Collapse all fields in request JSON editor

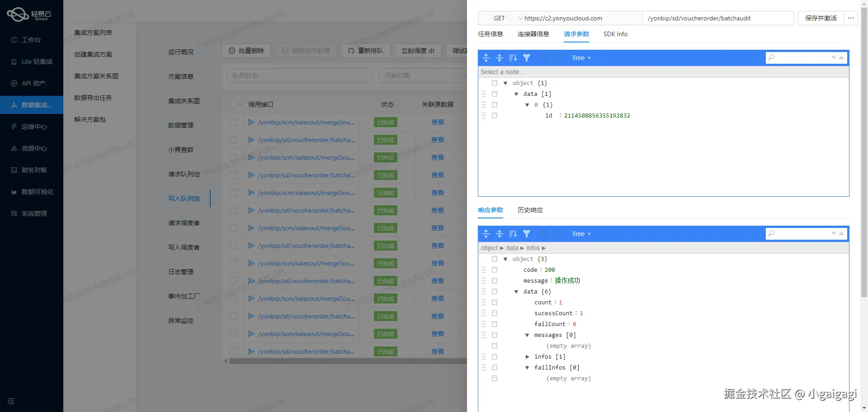point(500,58)
